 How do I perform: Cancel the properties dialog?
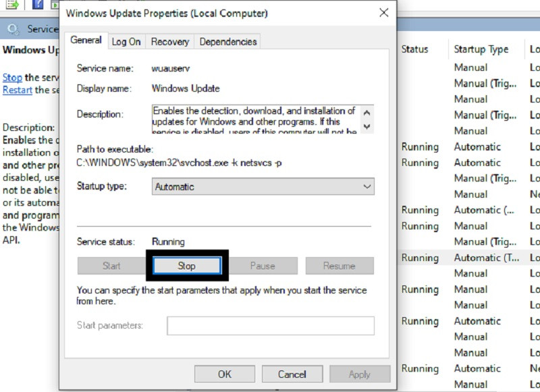(292, 374)
